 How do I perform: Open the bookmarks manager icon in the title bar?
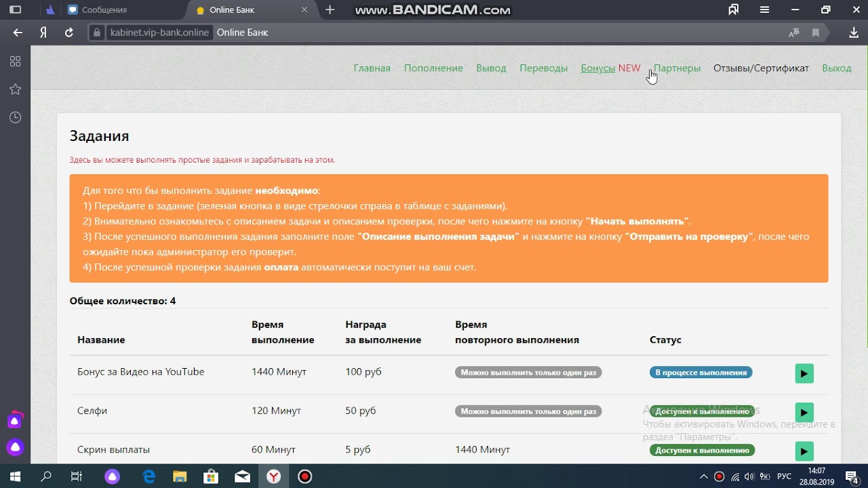(x=733, y=10)
